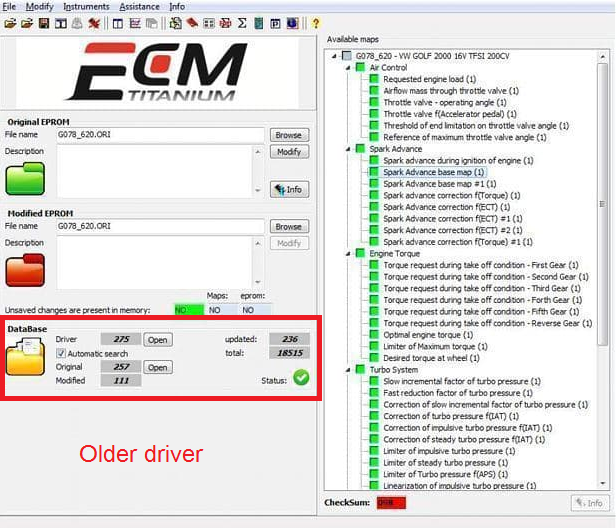The height and width of the screenshot is (528, 616).
Task: Toggle the Turbo System group green checkbox
Action: tap(360, 369)
